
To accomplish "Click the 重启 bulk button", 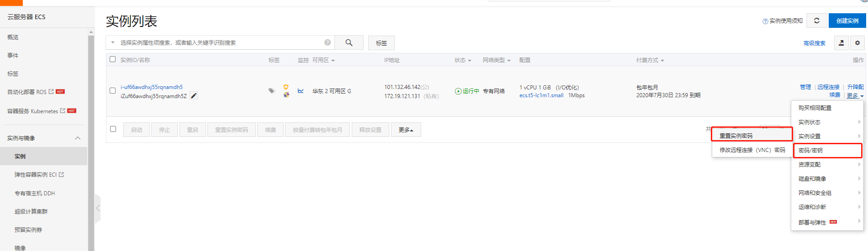I will coord(193,130).
